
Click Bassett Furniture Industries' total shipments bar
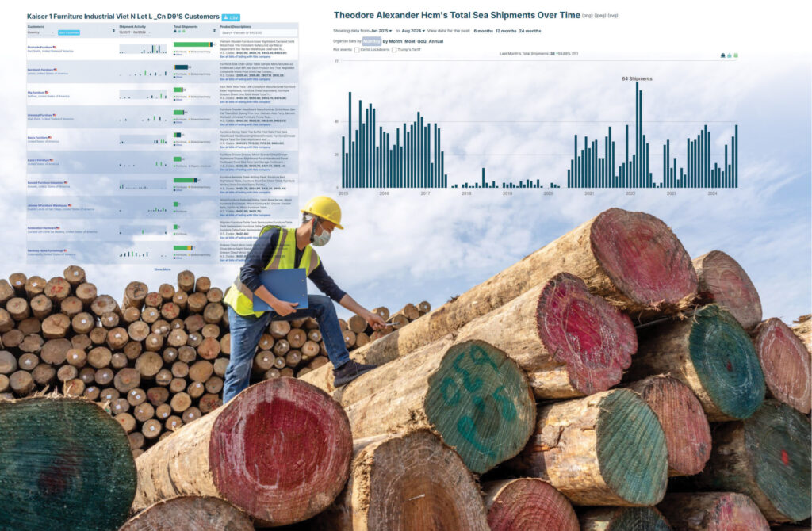(x=184, y=180)
